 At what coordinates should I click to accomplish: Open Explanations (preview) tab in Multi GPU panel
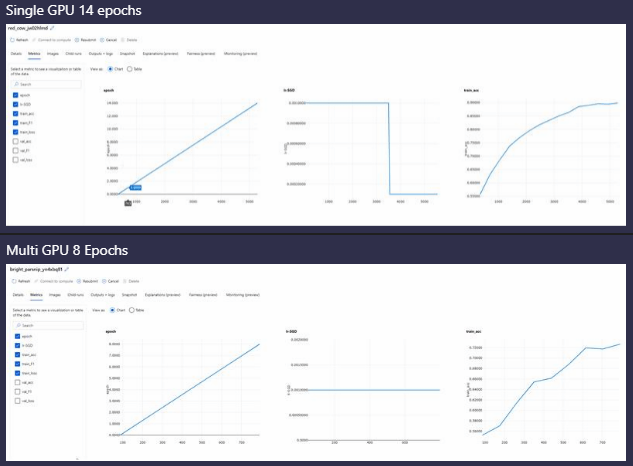pos(162,295)
